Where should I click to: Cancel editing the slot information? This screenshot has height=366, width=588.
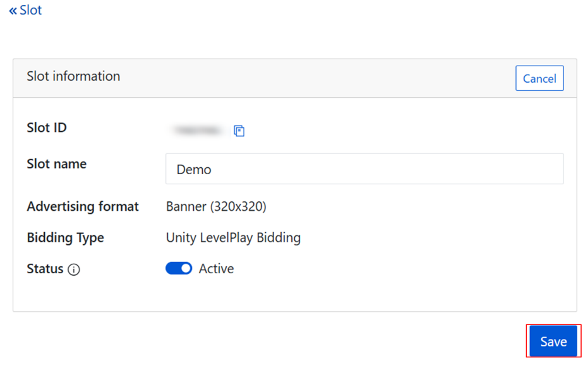point(539,79)
